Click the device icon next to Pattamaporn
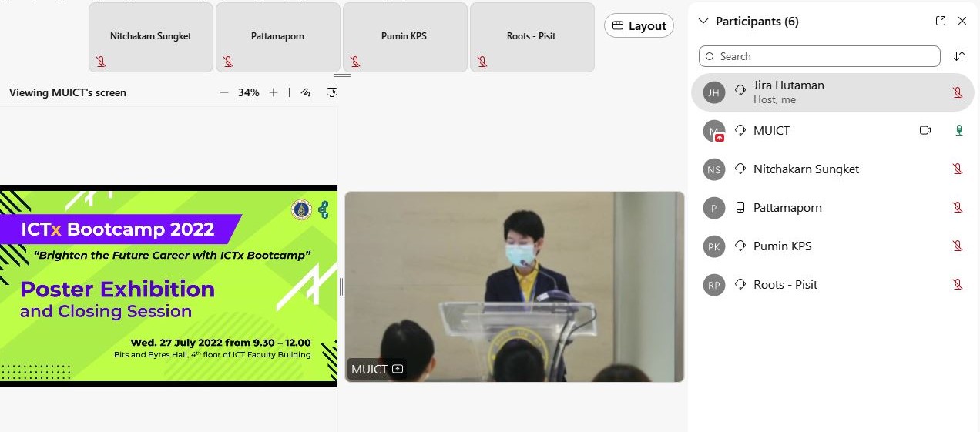The height and width of the screenshot is (432, 980). point(740,208)
